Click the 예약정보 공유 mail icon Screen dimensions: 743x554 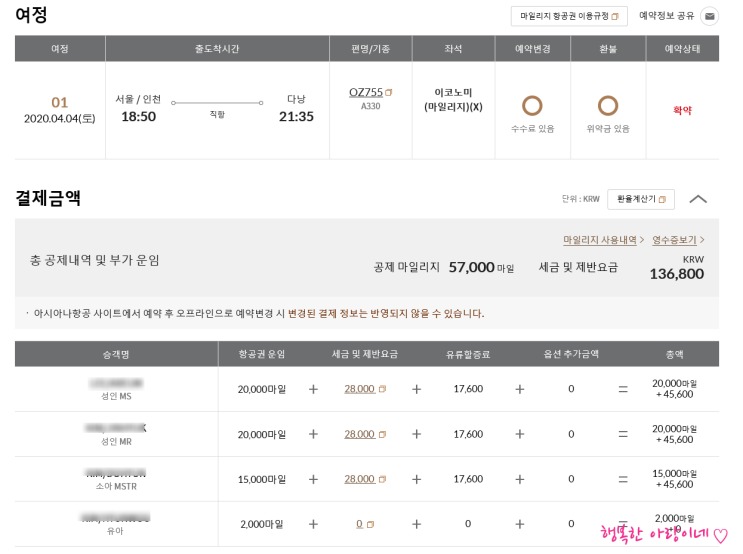tap(709, 16)
